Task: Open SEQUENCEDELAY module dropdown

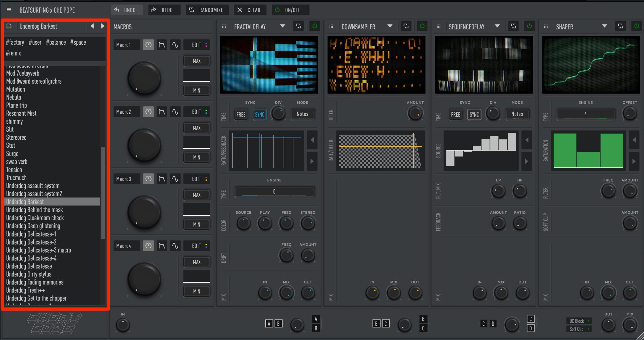Action: point(497,26)
